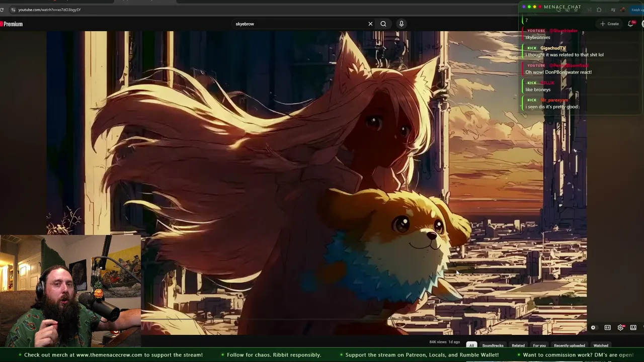The width and height of the screenshot is (644, 362).
Task: Open the browser media control icon
Action: [613, 10]
